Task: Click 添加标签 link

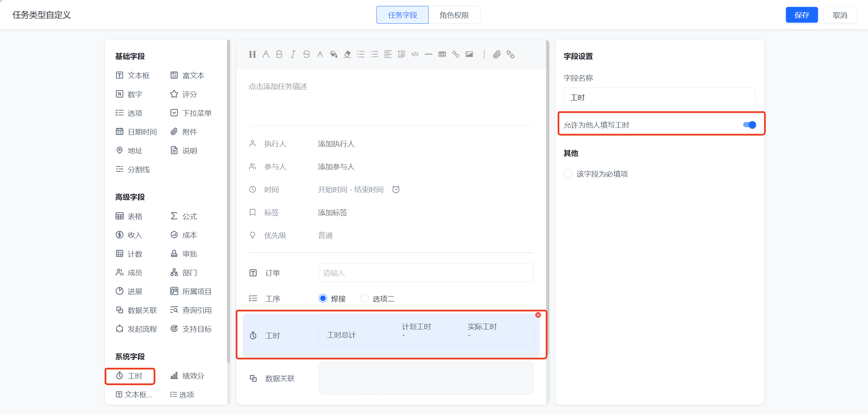Action: 333,212
